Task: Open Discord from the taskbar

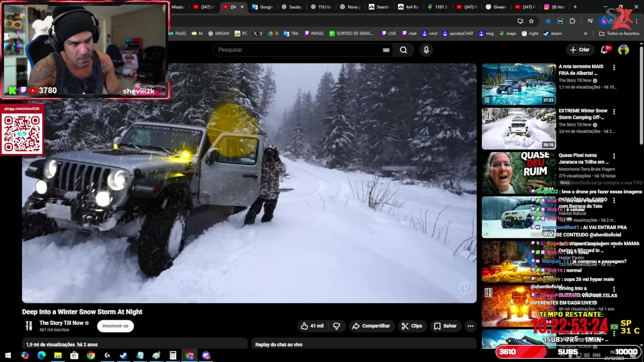Action: point(206,355)
